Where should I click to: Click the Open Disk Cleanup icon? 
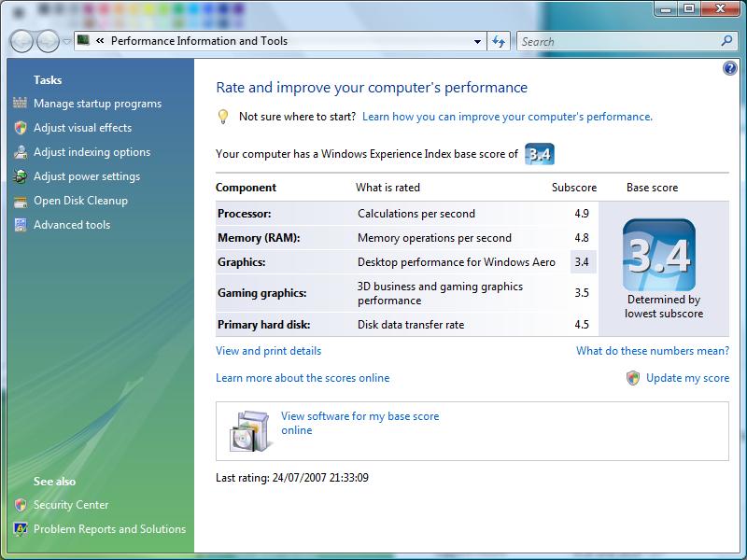click(x=21, y=201)
